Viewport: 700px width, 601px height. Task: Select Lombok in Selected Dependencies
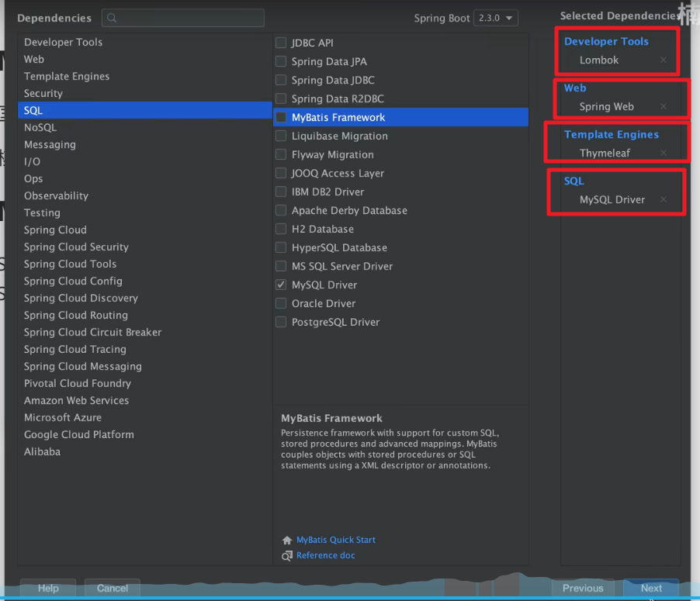pyautogui.click(x=599, y=60)
